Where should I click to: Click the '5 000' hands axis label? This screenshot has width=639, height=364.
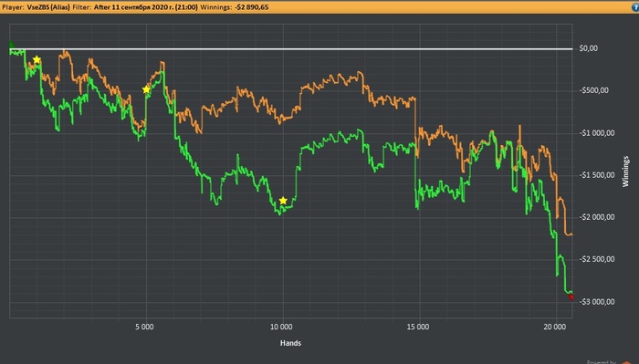pos(144,327)
